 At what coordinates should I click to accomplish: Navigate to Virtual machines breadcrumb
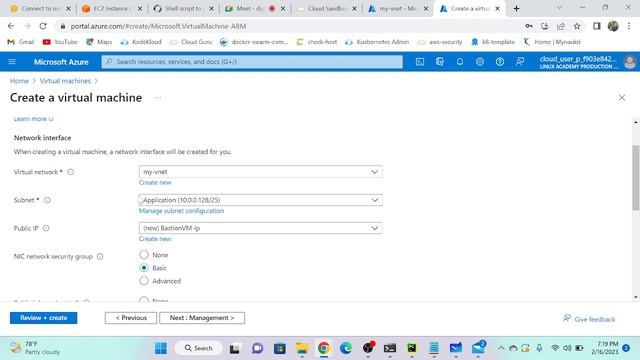(65, 81)
